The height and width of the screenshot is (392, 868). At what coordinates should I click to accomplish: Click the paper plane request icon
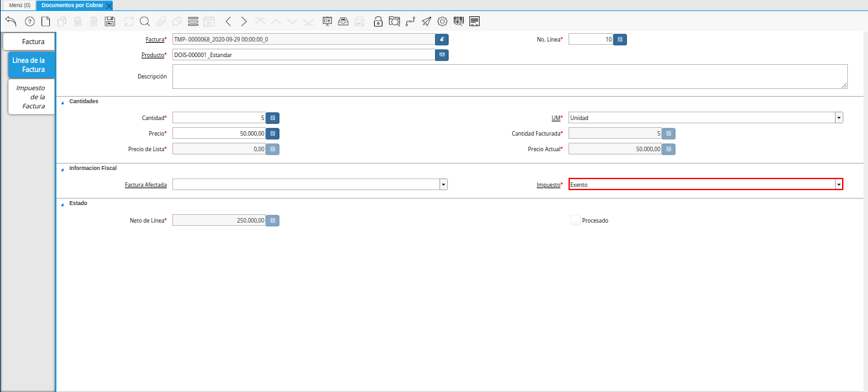427,21
